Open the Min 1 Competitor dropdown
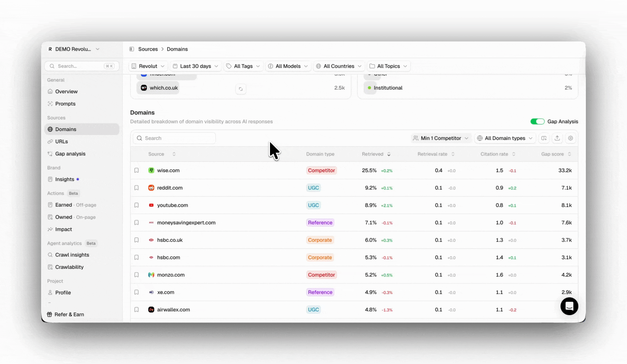Screen dimensions: 627x364 click(x=441, y=138)
